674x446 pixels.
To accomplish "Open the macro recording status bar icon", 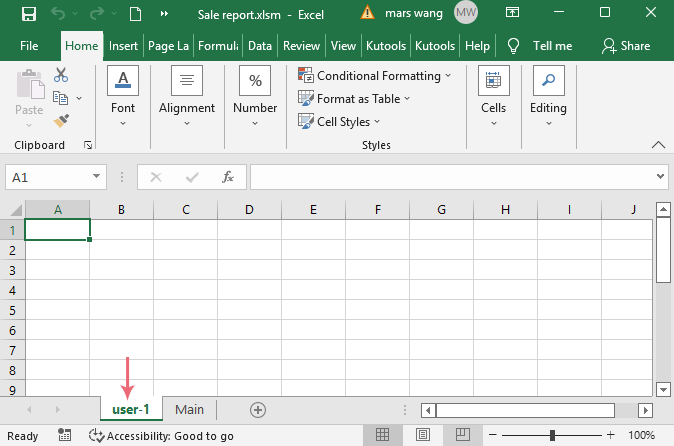I will point(64,435).
